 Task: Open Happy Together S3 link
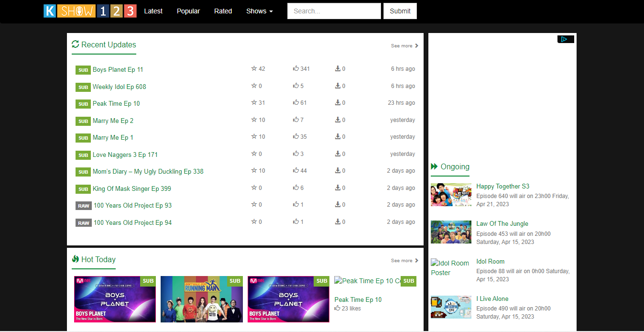[x=503, y=187]
